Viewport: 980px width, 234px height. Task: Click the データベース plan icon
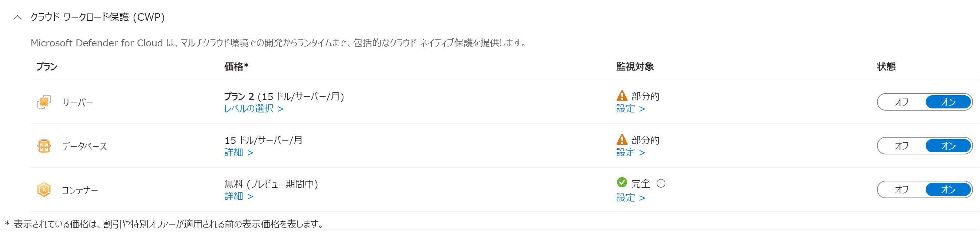[x=44, y=146]
